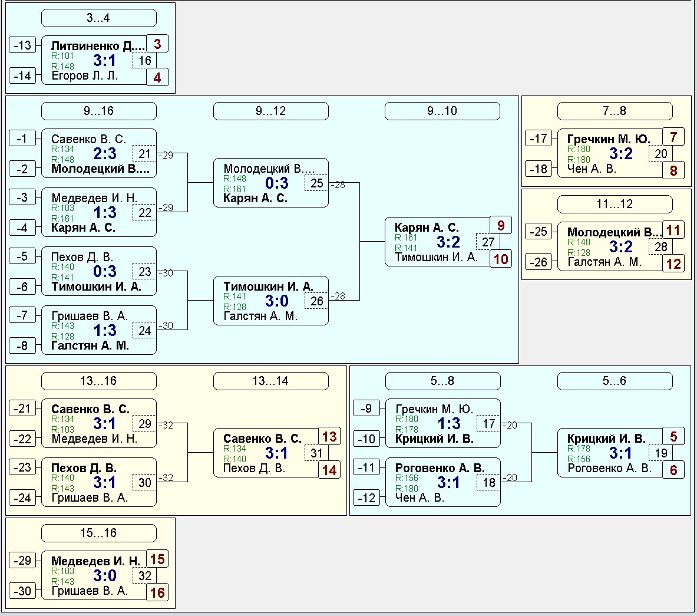Click the -1 source slot
This screenshot has height=616, width=697.
pos(22,139)
